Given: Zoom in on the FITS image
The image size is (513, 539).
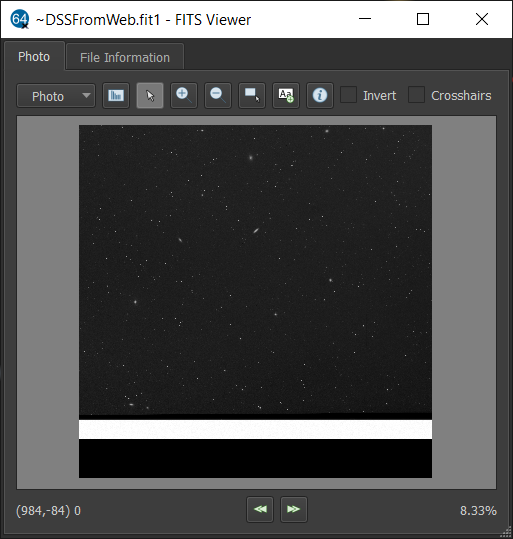Looking at the screenshot, I should pos(184,95).
